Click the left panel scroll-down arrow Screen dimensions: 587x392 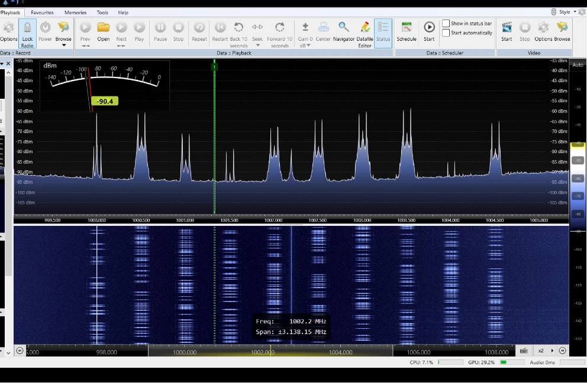click(8, 352)
